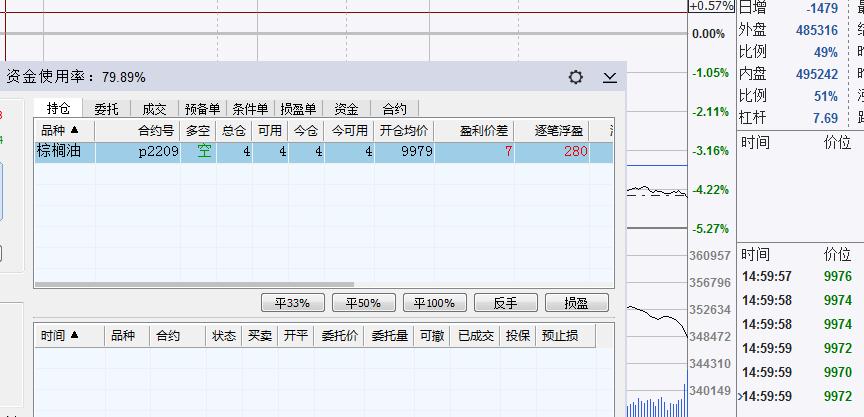Click 多空 column header

[x=198, y=131]
